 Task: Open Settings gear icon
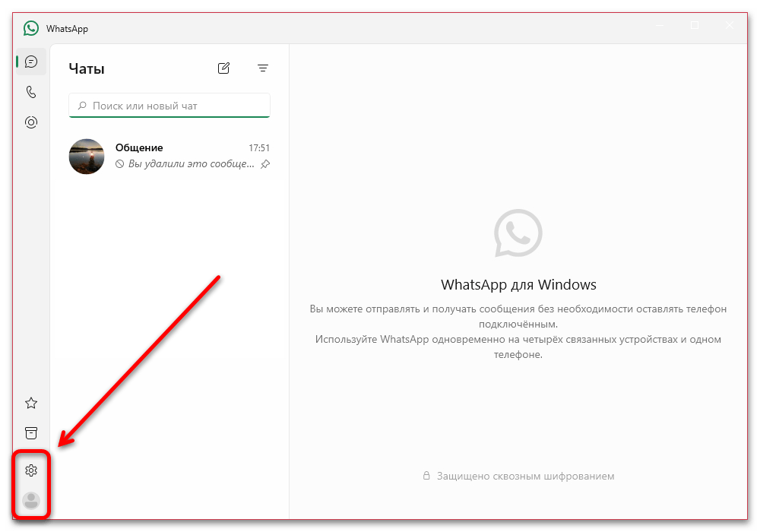(x=31, y=470)
